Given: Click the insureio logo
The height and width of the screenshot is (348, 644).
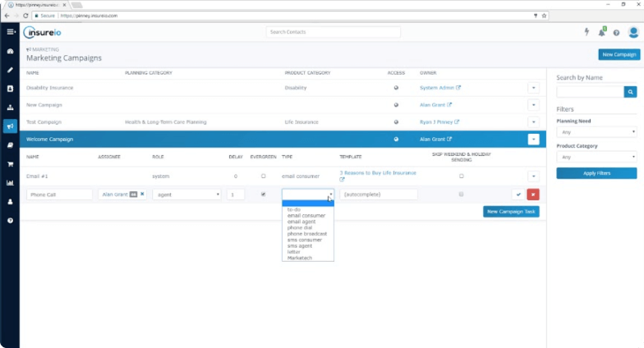Looking at the screenshot, I should click(x=42, y=33).
